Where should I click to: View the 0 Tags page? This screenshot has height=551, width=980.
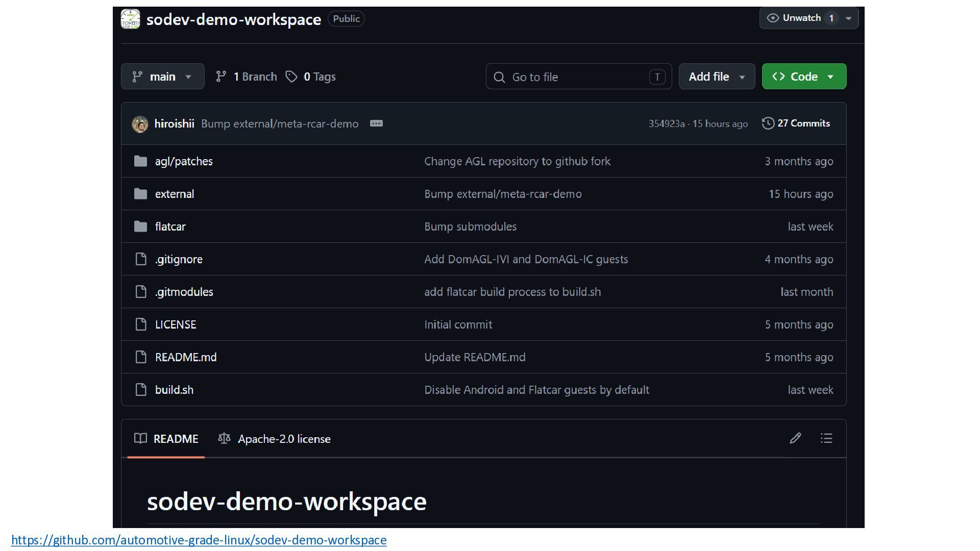point(310,77)
